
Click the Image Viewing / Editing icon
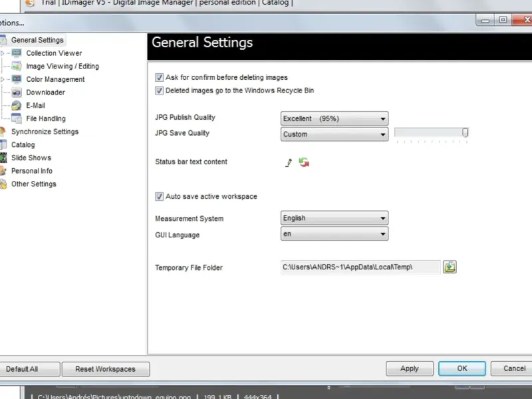16,66
